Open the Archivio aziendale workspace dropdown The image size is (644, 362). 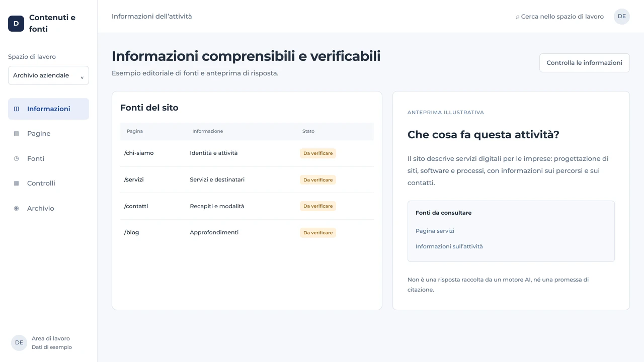48,75
